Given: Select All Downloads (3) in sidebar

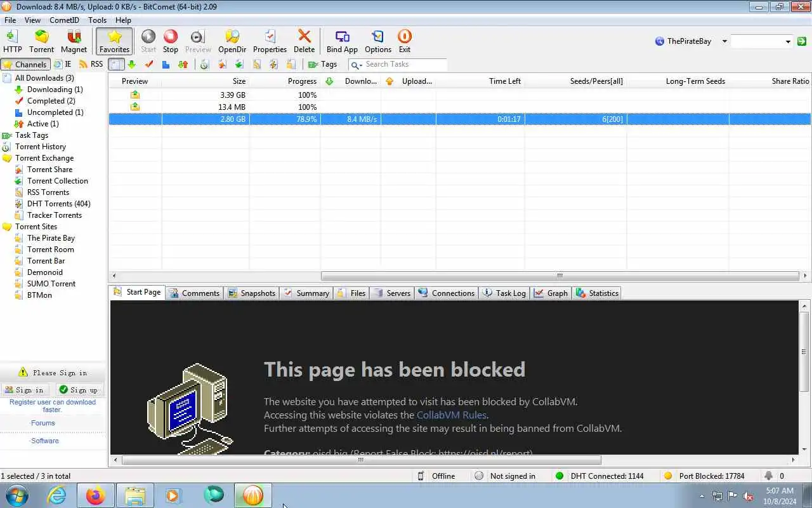Looking at the screenshot, I should (x=44, y=78).
